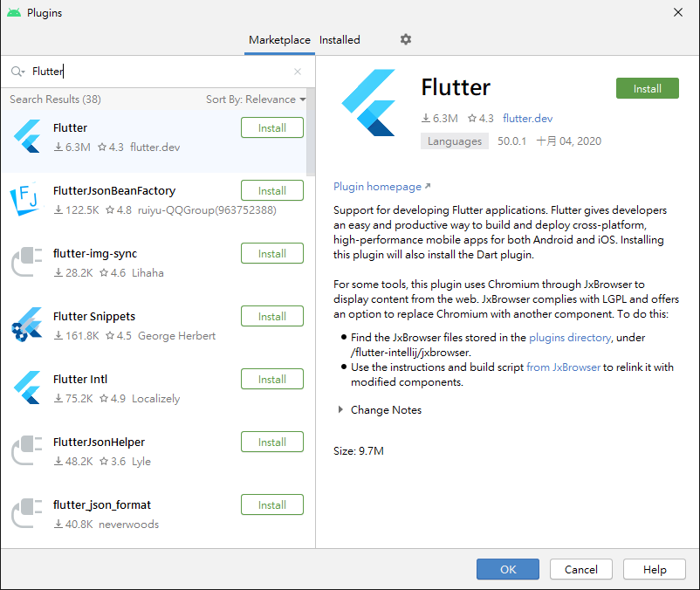Switch to the Marketplace tab
The width and height of the screenshot is (700, 590).
click(279, 40)
